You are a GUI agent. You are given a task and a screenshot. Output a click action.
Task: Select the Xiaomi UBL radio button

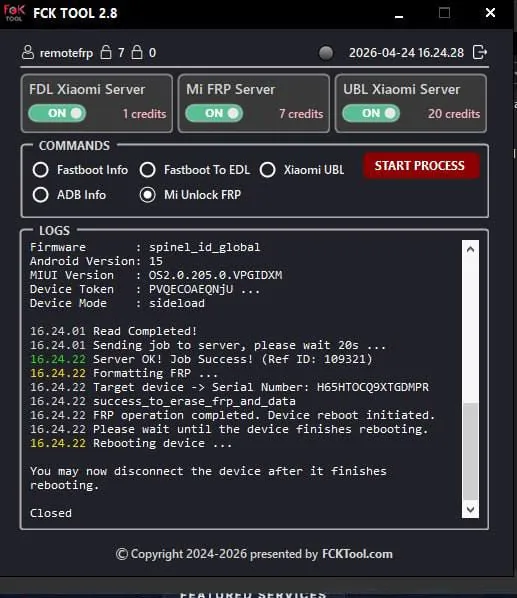pyautogui.click(x=268, y=170)
